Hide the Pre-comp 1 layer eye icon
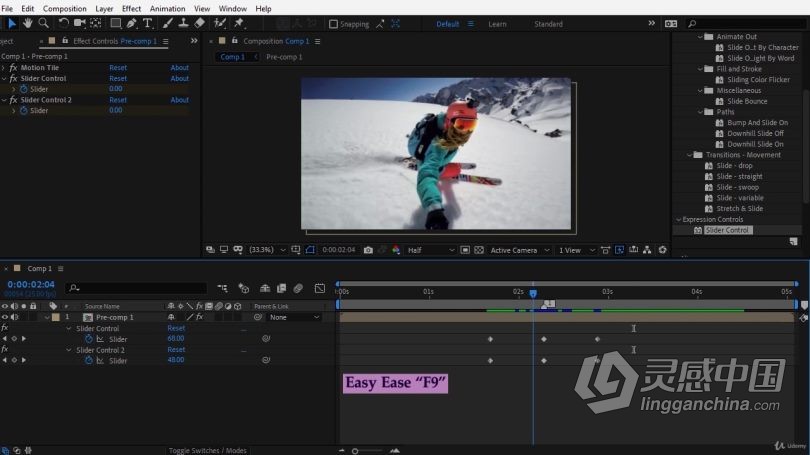 [x=5, y=317]
